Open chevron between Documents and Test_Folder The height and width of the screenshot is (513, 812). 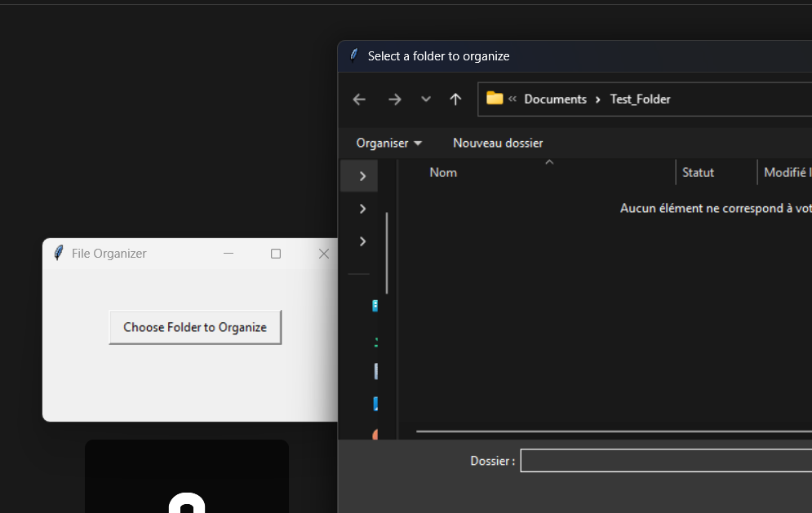[598, 100]
